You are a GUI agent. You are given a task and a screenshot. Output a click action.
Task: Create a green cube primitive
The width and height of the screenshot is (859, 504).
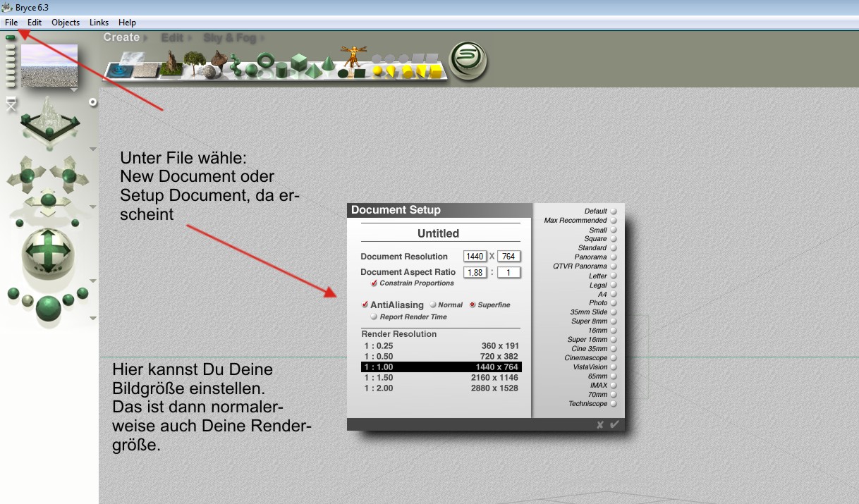(298, 62)
